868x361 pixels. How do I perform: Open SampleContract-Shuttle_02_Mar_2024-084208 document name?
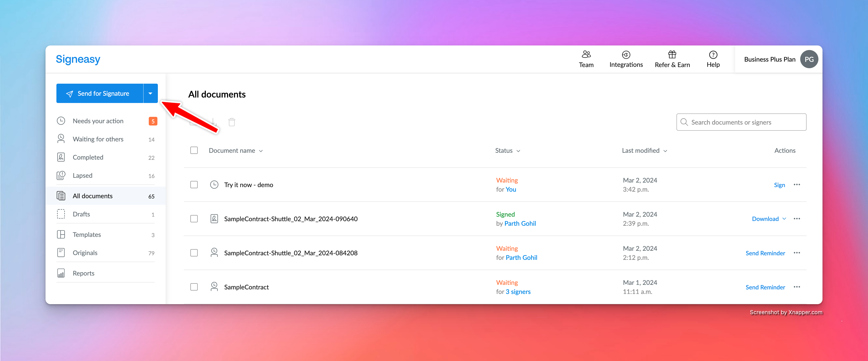click(291, 253)
